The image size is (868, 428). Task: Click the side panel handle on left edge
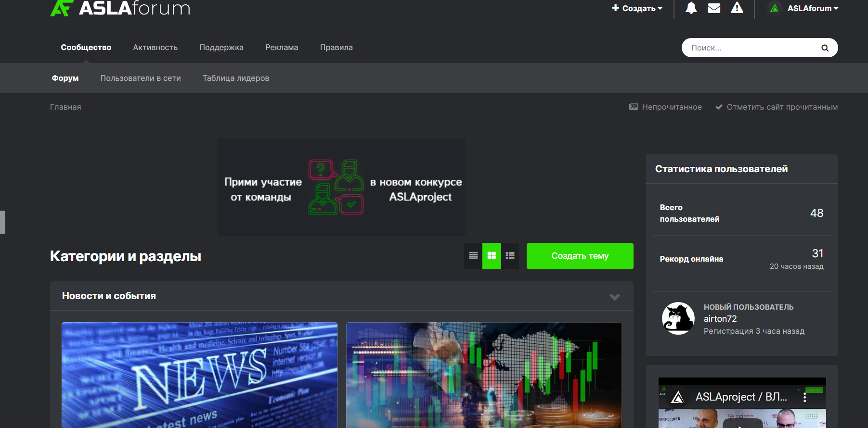tap(2, 222)
